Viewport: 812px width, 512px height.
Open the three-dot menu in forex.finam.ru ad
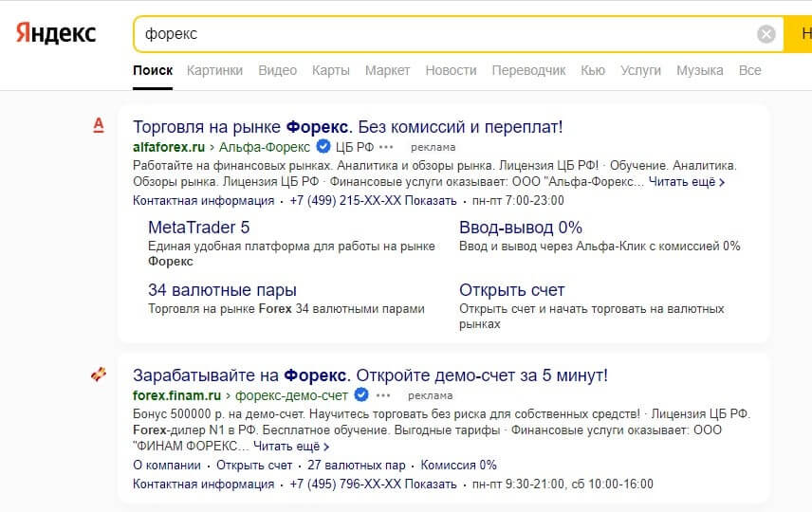tap(383, 395)
